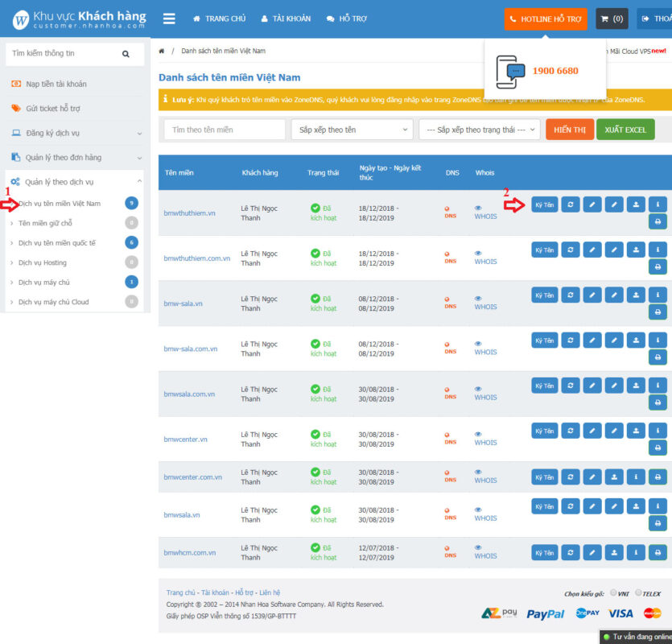Expand 'Đăng ký dịch vụ' sidebar section

pos(76,133)
